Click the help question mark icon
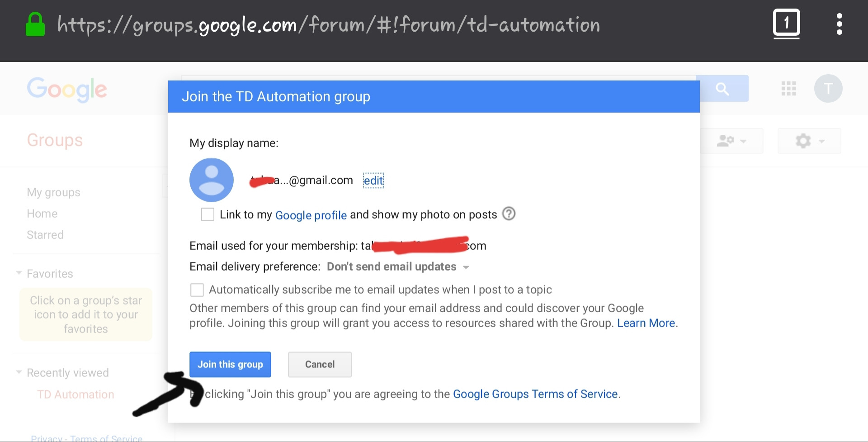This screenshot has width=868, height=442. (x=509, y=214)
